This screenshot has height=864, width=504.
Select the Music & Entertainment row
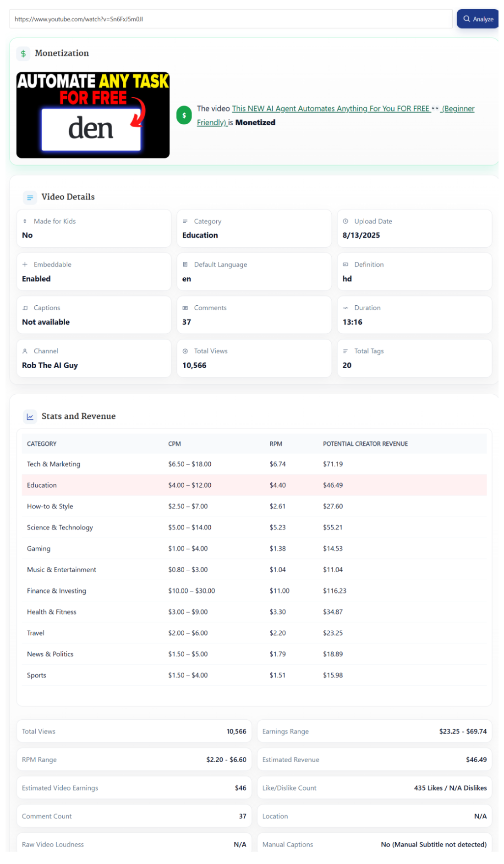click(254, 569)
